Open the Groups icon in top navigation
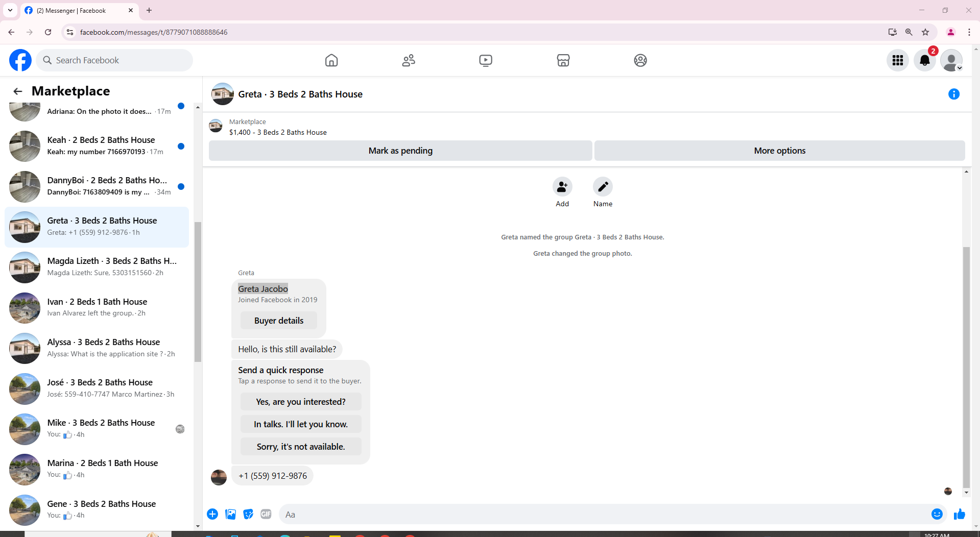980x537 pixels. pos(640,60)
